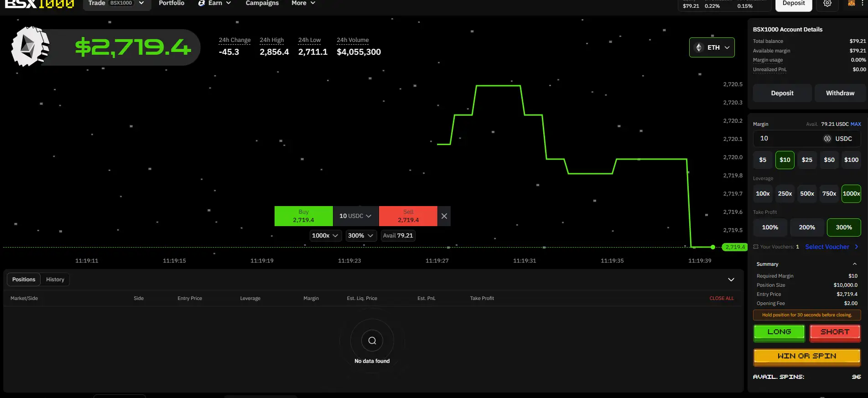Close the floating quick trade bar

(444, 216)
